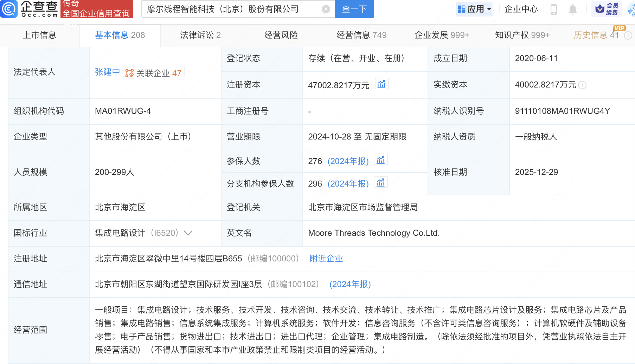Click related companies 47 badge
The height and width of the screenshot is (364, 635).
[x=154, y=73]
